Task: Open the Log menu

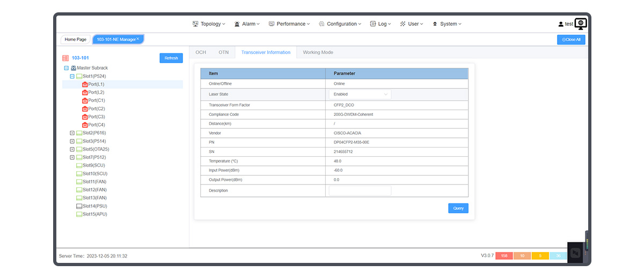Action: coord(380,24)
